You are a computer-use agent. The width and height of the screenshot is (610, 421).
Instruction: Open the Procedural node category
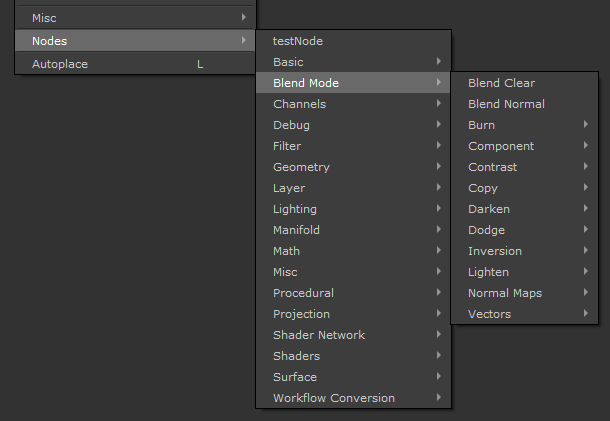tap(303, 293)
